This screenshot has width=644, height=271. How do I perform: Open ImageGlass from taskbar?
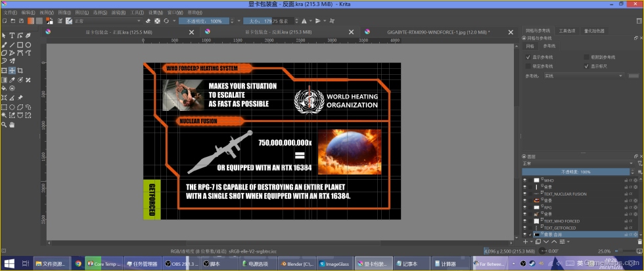(334, 264)
